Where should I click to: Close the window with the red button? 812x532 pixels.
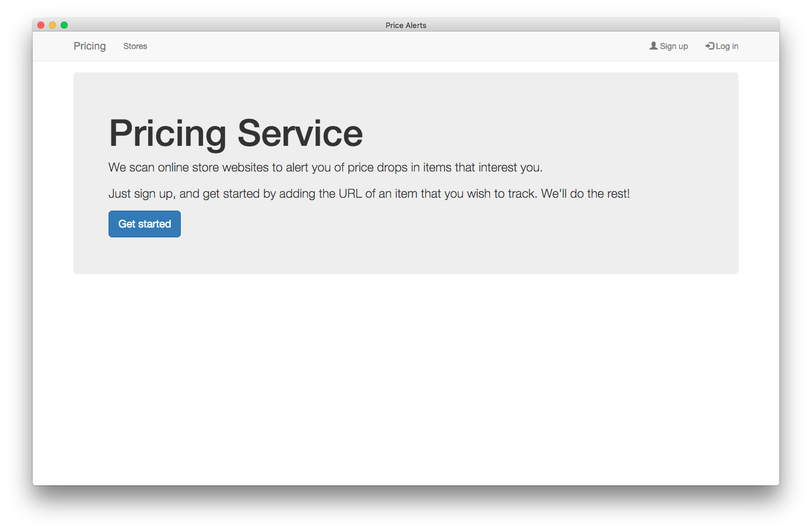coord(41,25)
